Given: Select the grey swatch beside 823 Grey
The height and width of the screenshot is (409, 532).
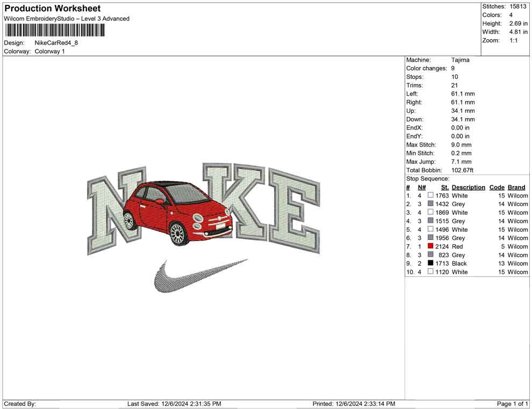Looking at the screenshot, I should tap(430, 254).
